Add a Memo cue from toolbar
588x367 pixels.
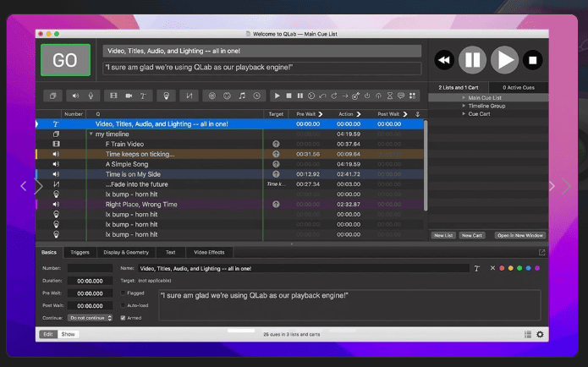(401, 96)
